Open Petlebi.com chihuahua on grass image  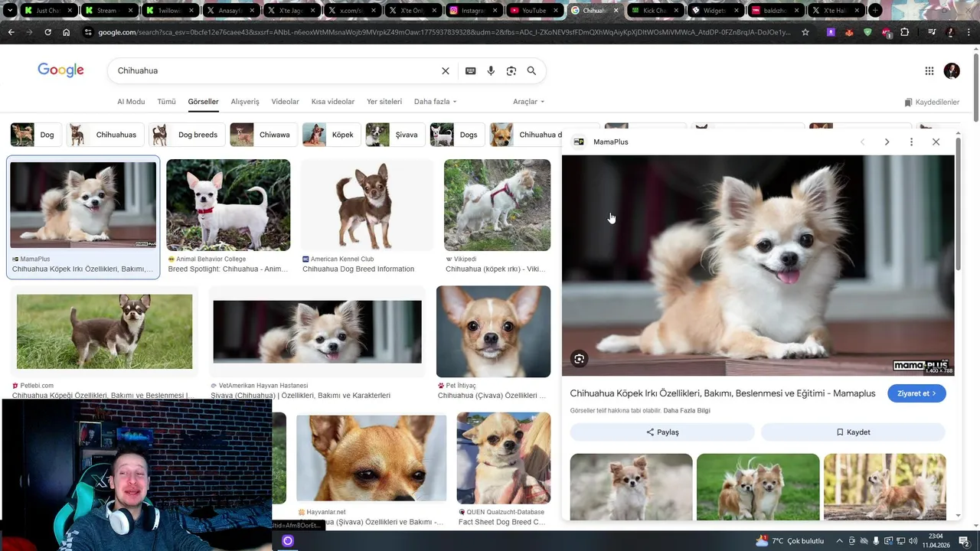click(104, 331)
